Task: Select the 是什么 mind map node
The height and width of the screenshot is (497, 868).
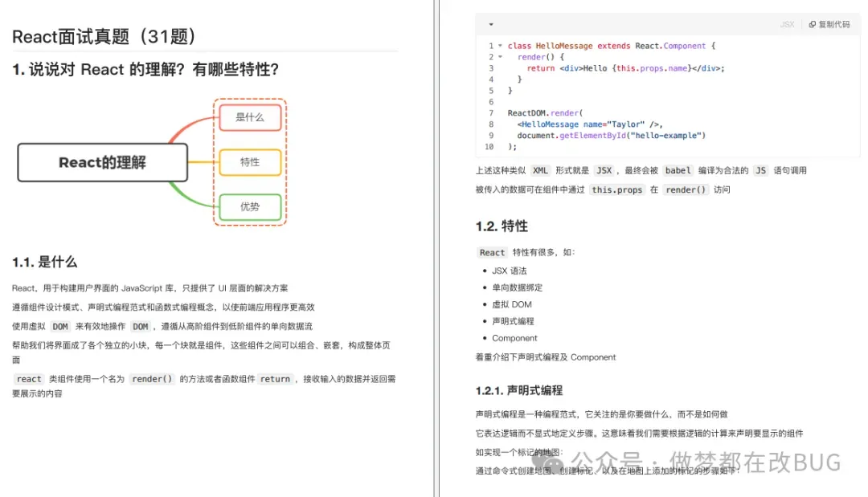Action: [250, 117]
